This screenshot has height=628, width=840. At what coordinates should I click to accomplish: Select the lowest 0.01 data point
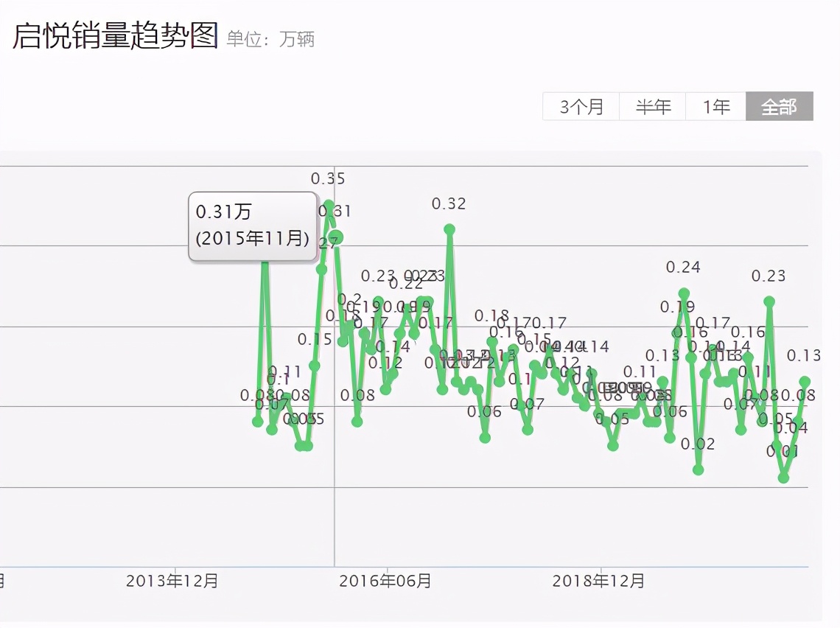(x=783, y=479)
